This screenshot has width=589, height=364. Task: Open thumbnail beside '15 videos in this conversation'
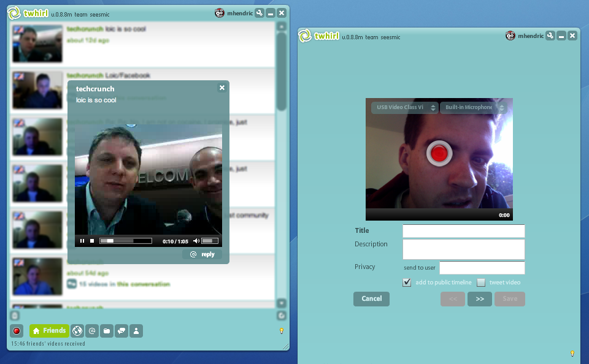[37, 276]
